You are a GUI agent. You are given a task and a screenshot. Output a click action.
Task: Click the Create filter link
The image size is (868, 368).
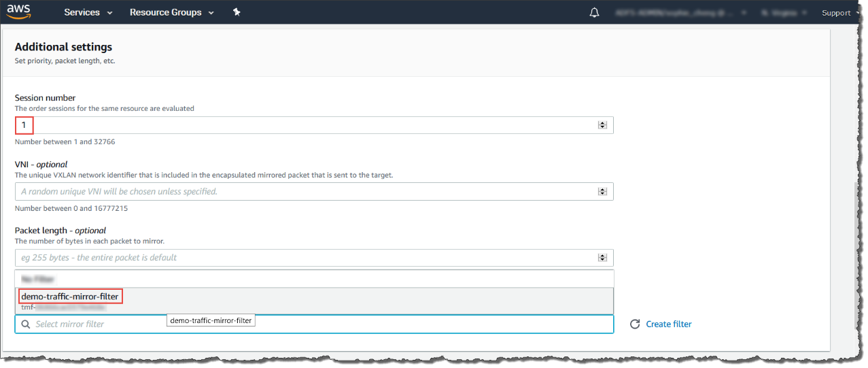click(x=668, y=324)
